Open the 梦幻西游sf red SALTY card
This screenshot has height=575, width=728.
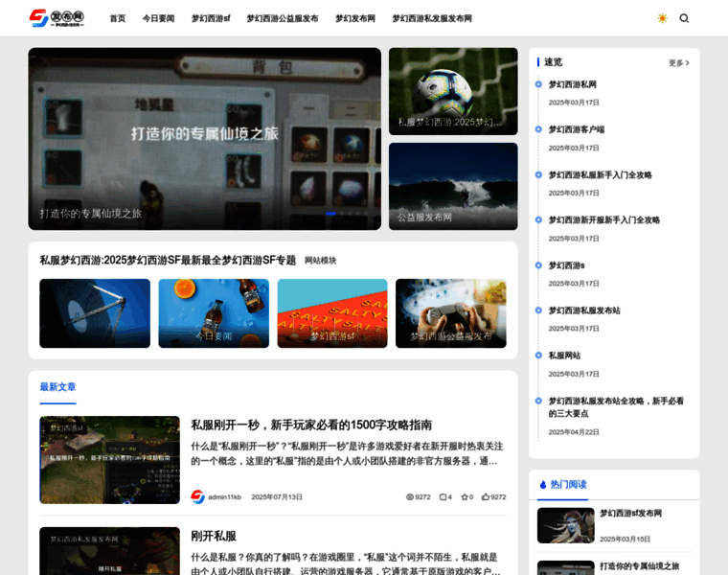(332, 313)
